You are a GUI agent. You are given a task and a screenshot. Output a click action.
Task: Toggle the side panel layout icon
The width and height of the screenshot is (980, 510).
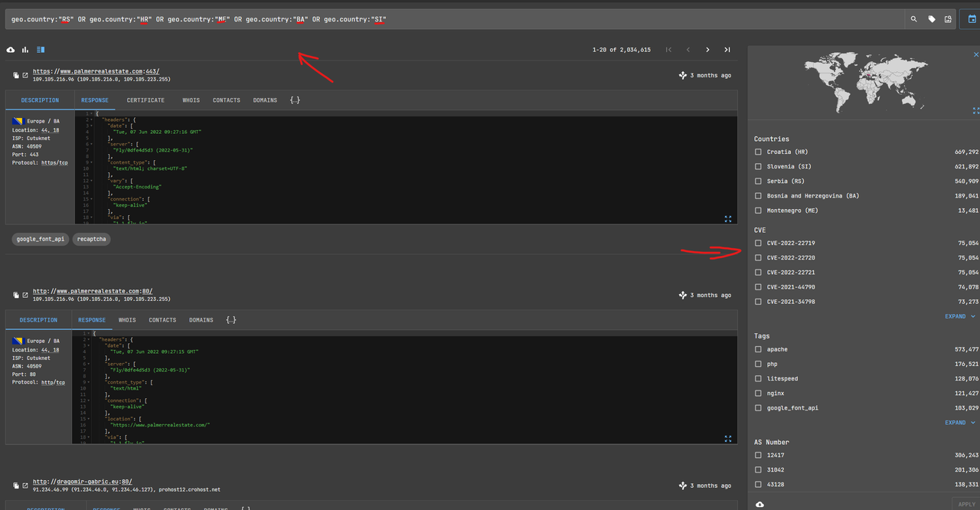(41, 50)
